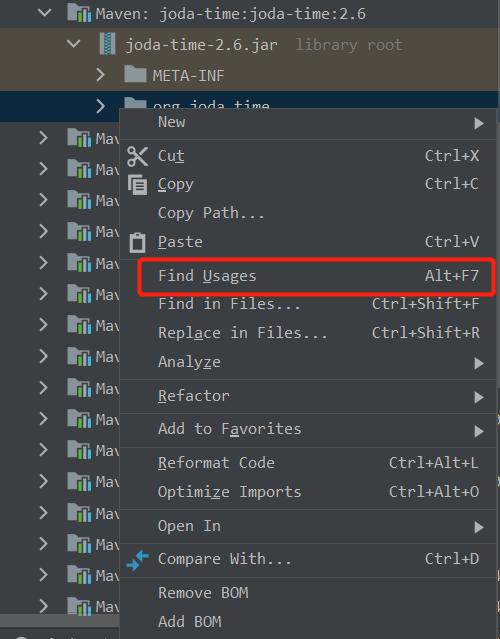Select Copy menu entry text

click(x=176, y=185)
